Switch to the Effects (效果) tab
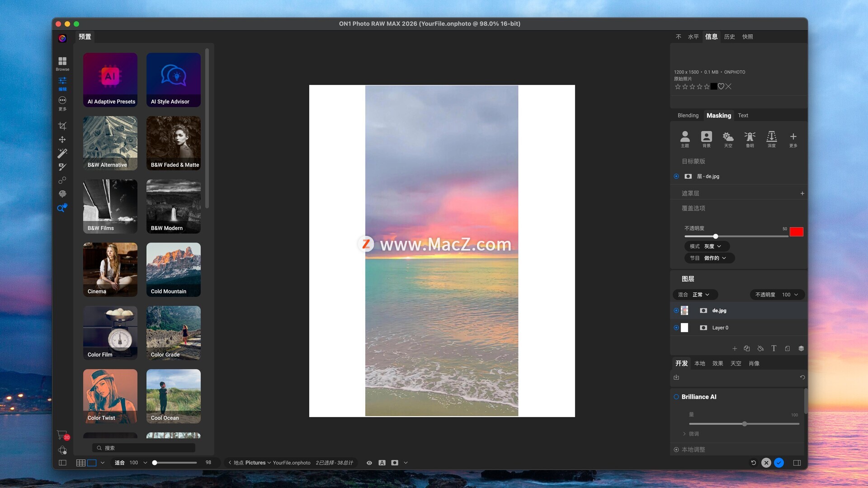The width and height of the screenshot is (868, 488). tap(717, 363)
